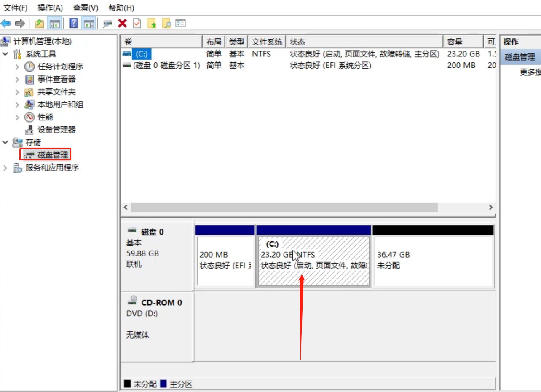Click the yellow page with green arrow icon
The image size is (541, 392).
(152, 23)
